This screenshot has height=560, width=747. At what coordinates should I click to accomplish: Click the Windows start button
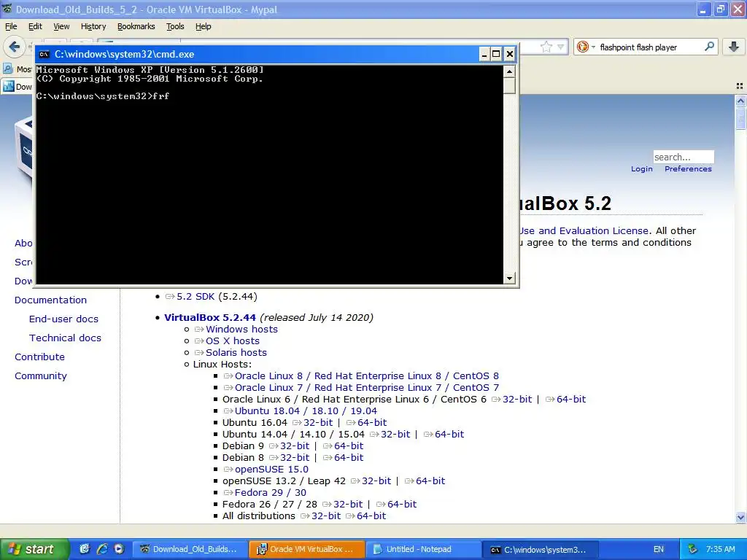[34, 549]
